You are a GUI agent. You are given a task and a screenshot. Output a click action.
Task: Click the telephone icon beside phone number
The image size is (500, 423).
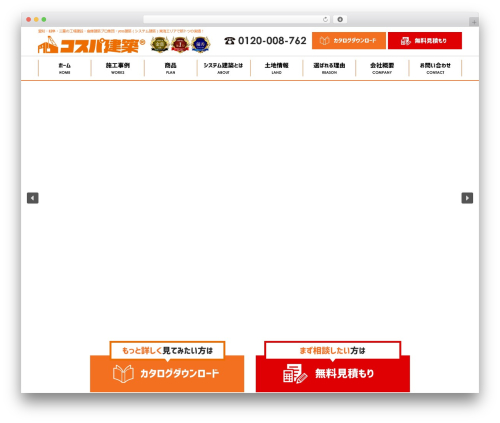click(229, 41)
